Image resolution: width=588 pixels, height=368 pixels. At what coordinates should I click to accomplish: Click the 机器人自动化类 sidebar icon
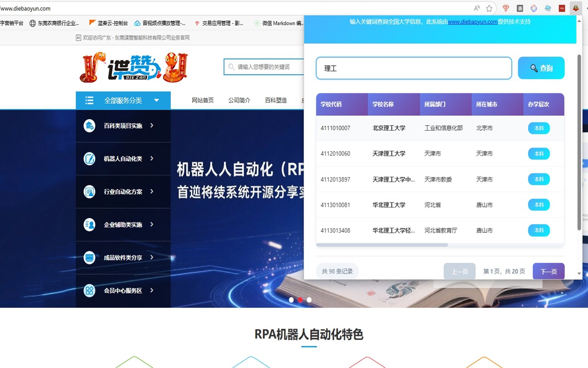point(90,159)
